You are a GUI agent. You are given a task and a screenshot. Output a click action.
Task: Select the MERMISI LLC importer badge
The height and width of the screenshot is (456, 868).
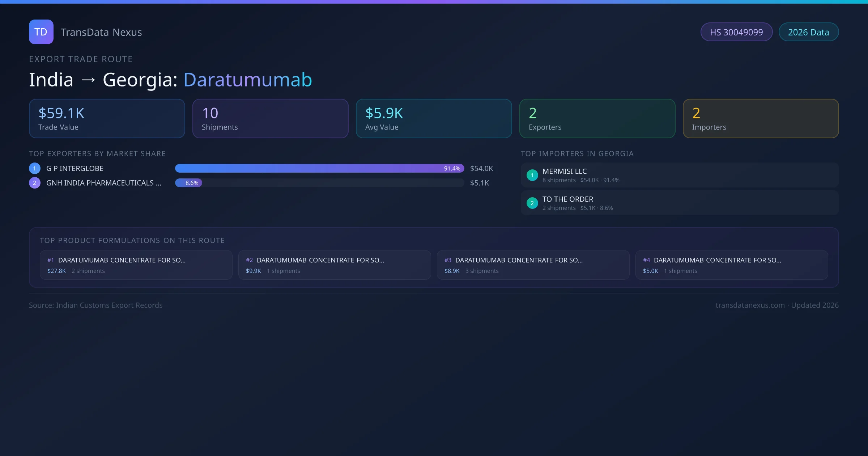[x=532, y=175]
